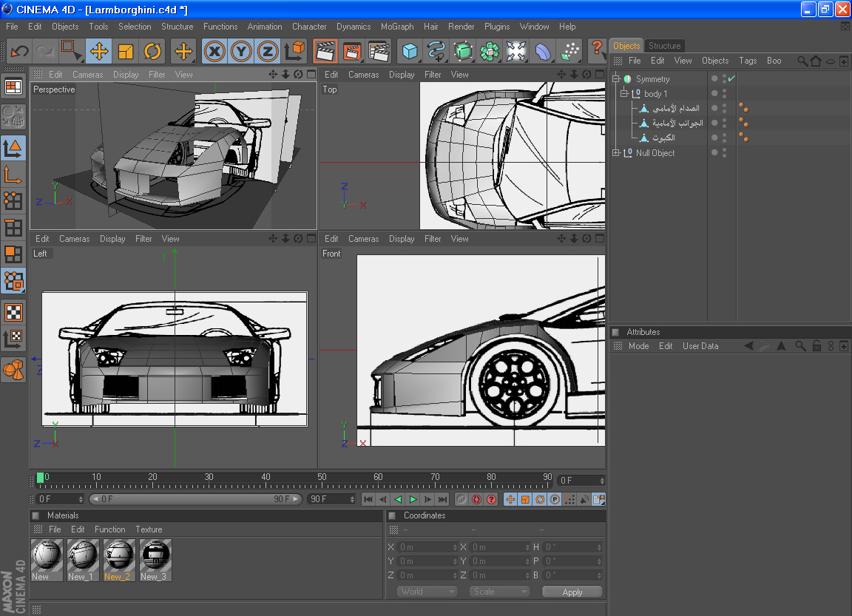Click Apply in the Coordinates panel
This screenshot has height=616, width=852.
[x=572, y=592]
